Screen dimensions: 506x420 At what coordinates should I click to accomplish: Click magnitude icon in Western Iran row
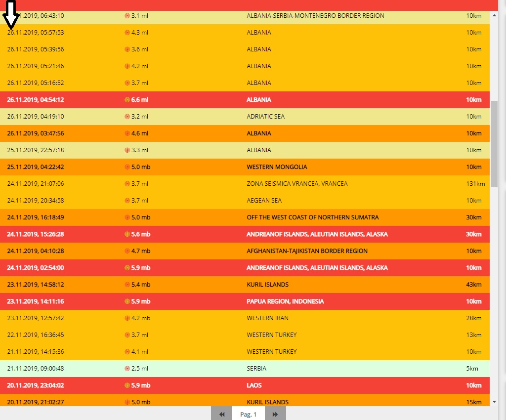pyautogui.click(x=127, y=318)
